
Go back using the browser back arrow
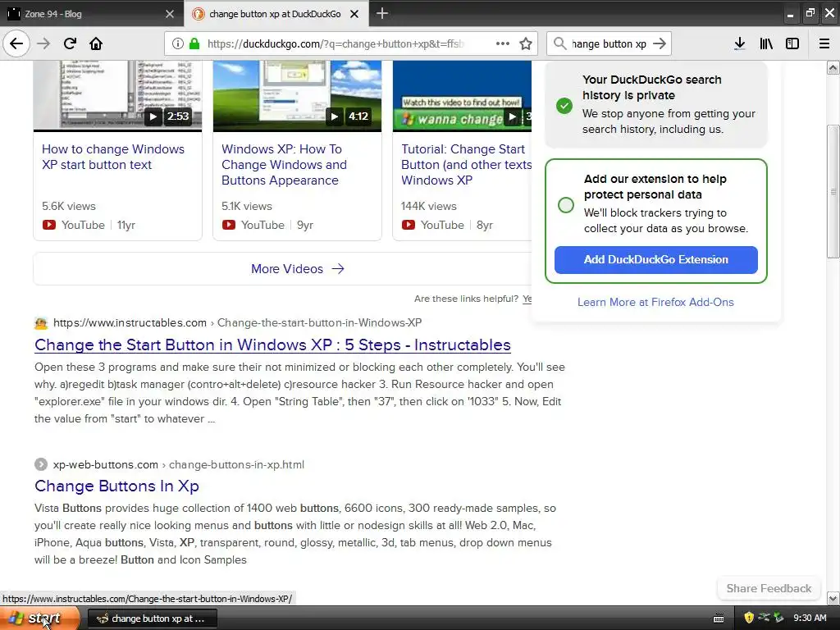click(x=16, y=43)
